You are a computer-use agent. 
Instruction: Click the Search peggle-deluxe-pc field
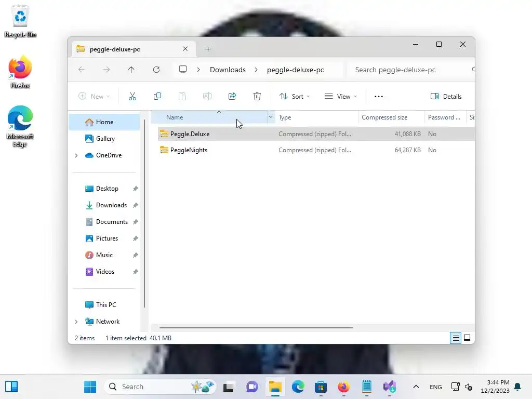tap(409, 70)
